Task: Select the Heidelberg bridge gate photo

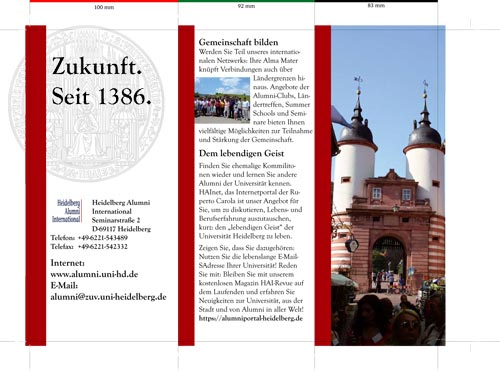Action: click(388, 185)
